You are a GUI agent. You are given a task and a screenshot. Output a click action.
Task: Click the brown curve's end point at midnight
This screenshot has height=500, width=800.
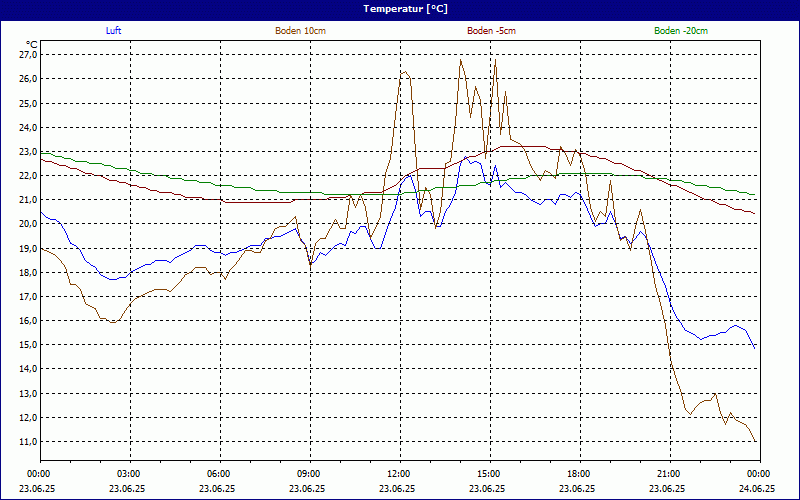click(756, 441)
